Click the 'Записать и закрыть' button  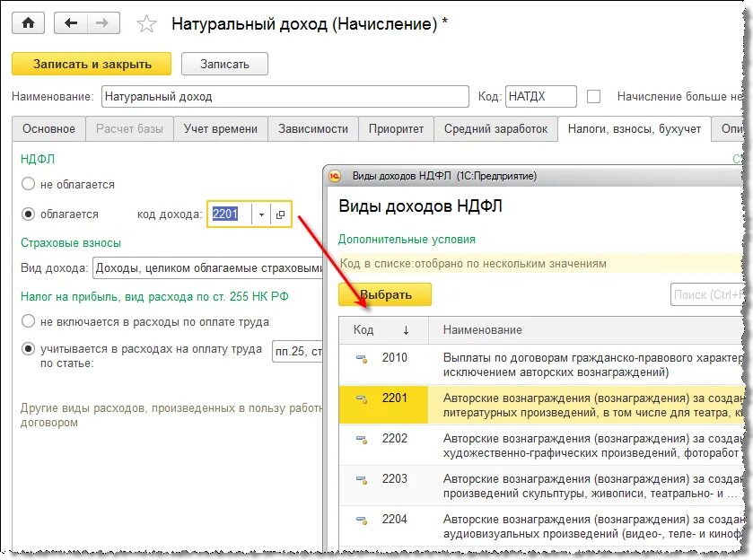[92, 64]
